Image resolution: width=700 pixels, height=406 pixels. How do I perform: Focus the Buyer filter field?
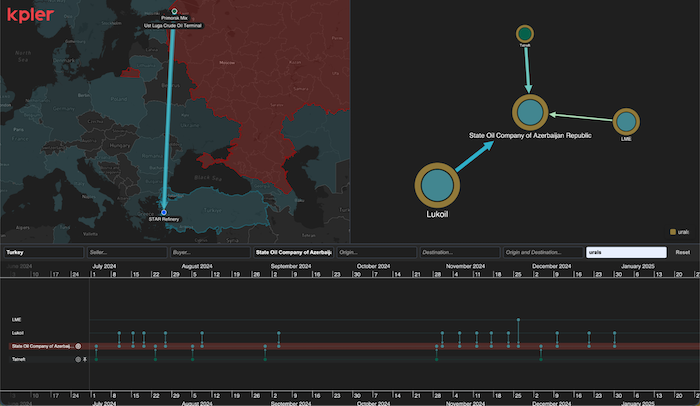coord(210,252)
